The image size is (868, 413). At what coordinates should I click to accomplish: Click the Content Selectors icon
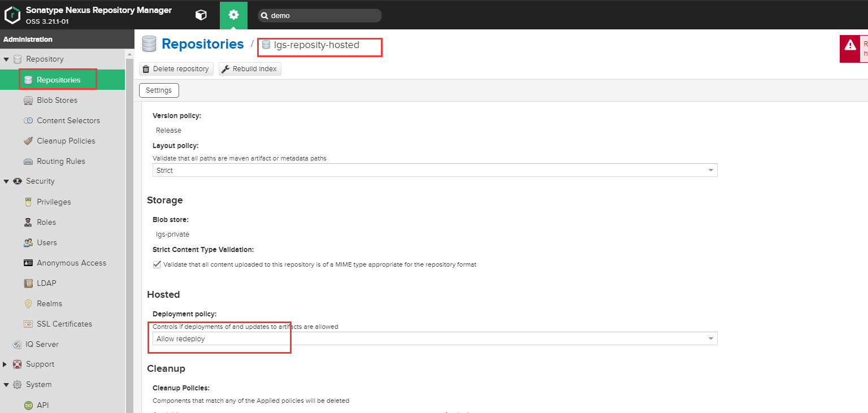28,120
